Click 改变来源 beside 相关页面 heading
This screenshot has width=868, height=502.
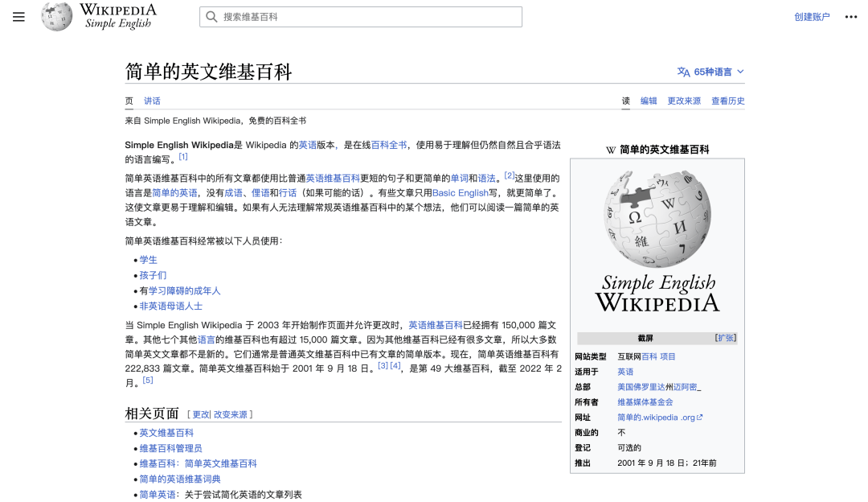231,414
